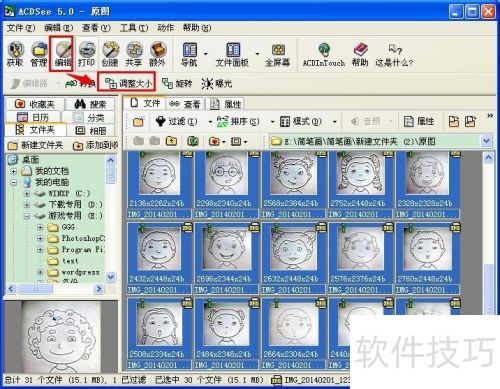The width and height of the screenshot is (500, 389).
Task: Click the 导航 (Navigation) icon
Action: click(189, 54)
